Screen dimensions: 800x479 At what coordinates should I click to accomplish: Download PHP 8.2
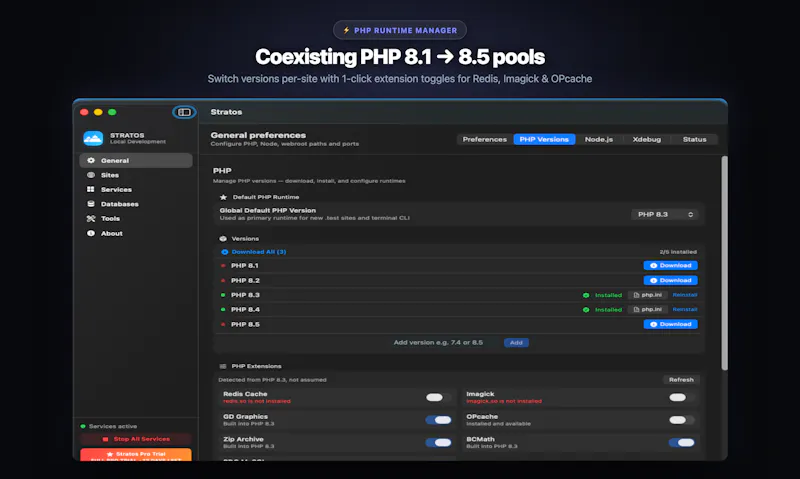[670, 280]
